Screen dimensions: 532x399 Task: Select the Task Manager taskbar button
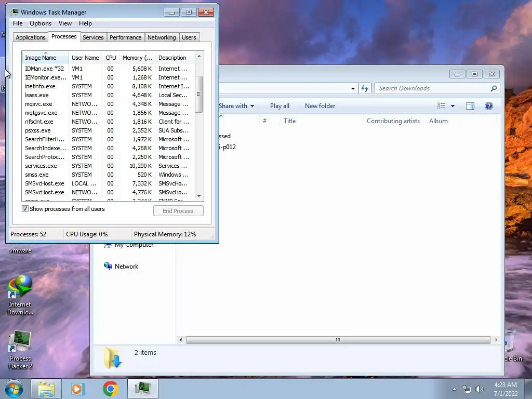(143, 389)
